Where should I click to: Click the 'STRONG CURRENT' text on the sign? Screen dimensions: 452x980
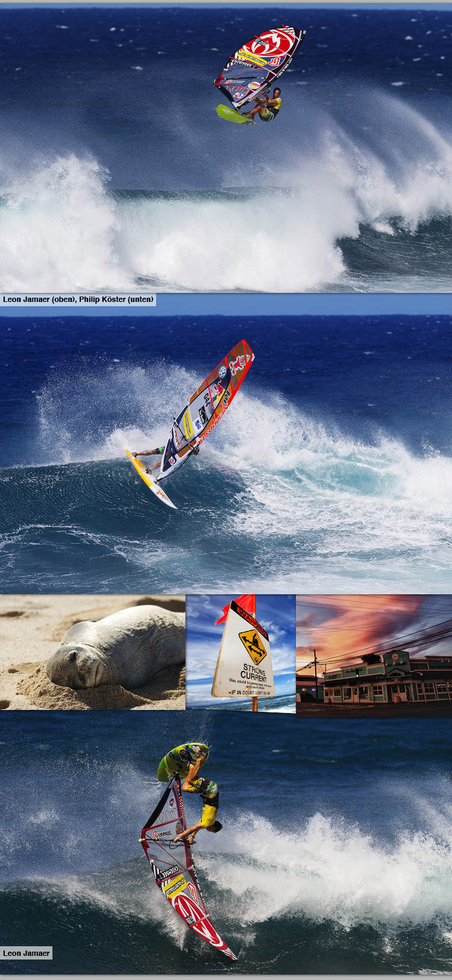(x=254, y=672)
